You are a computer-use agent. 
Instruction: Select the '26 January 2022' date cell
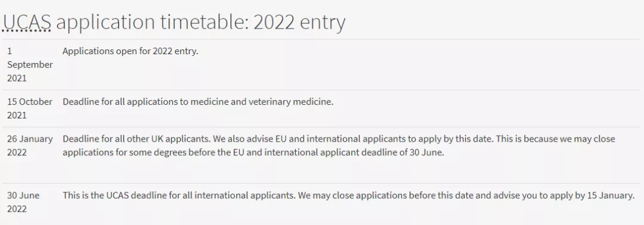coord(30,145)
